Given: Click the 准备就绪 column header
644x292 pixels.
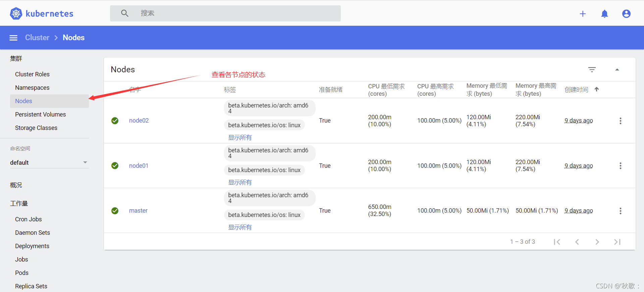Looking at the screenshot, I should 331,90.
